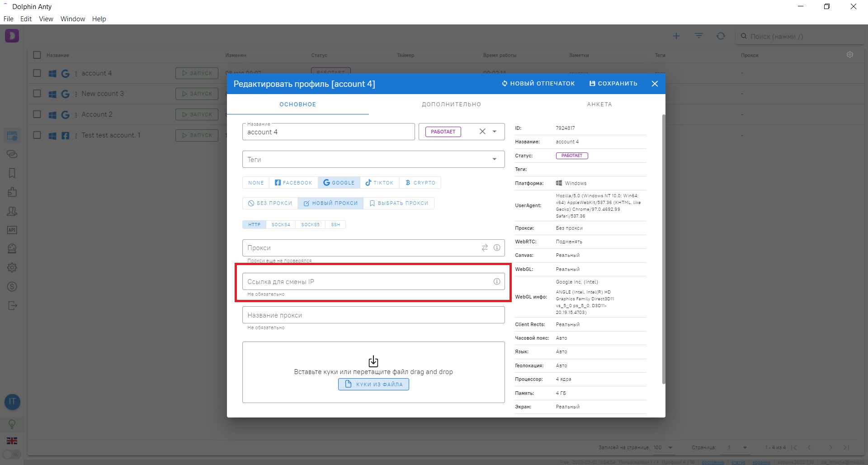Switch to the ДОПОЛНИТЕЛЬНО tab
868x465 pixels.
pos(451,104)
